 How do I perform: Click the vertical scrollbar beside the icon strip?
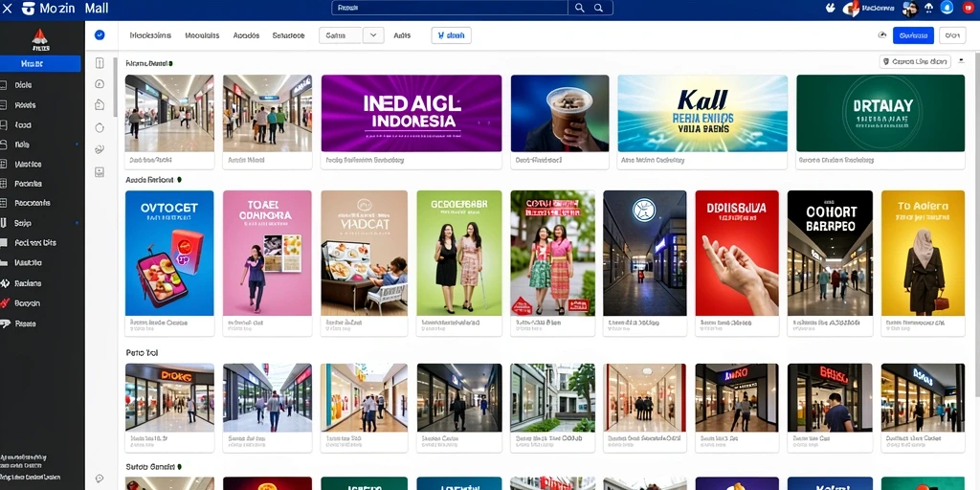(115, 87)
